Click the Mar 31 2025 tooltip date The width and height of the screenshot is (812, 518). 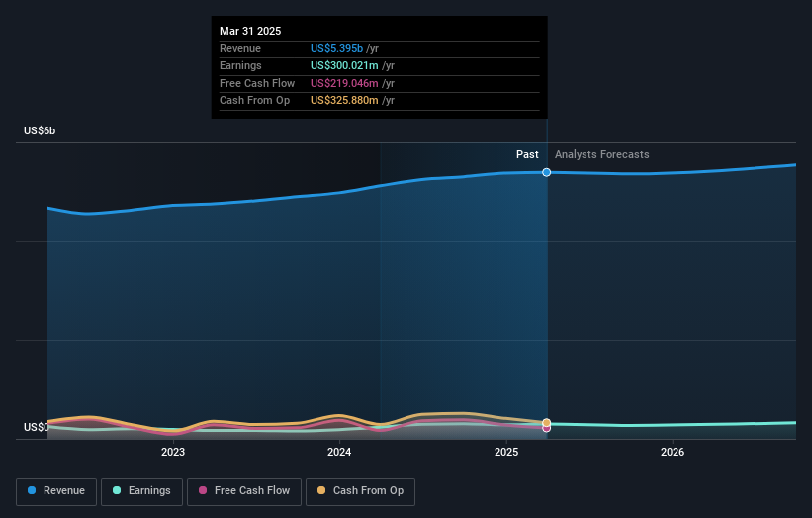(250, 31)
